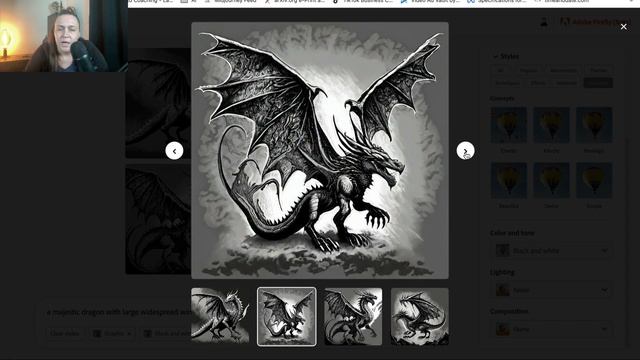Select the third dragon thumbnail in the strip
The image size is (640, 360).
353,316
